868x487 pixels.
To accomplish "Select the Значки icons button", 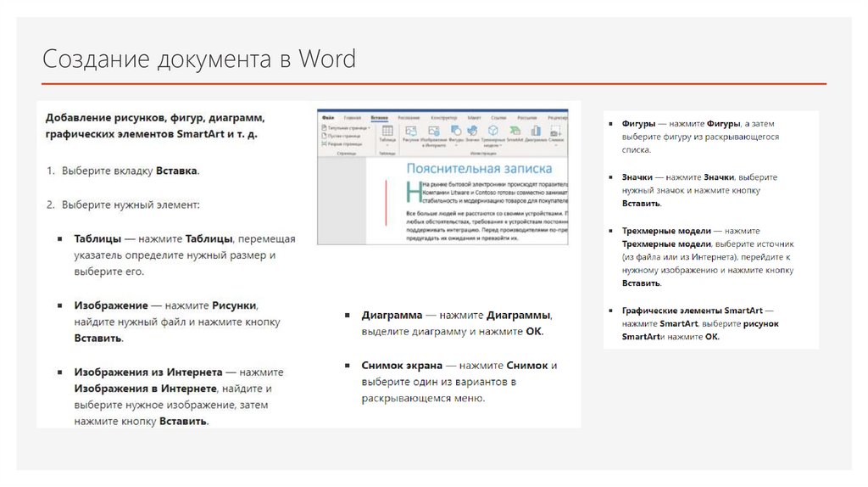I will (x=473, y=132).
